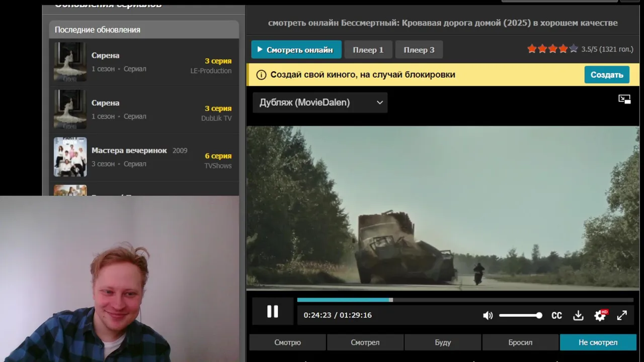The width and height of the screenshot is (644, 362).
Task: Download the video via download icon
Action: point(578,316)
